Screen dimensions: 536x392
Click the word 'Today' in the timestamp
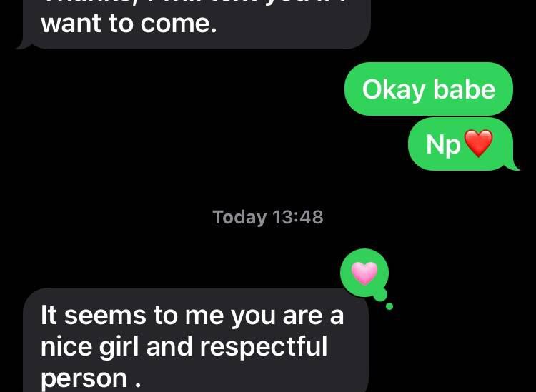[239, 218]
